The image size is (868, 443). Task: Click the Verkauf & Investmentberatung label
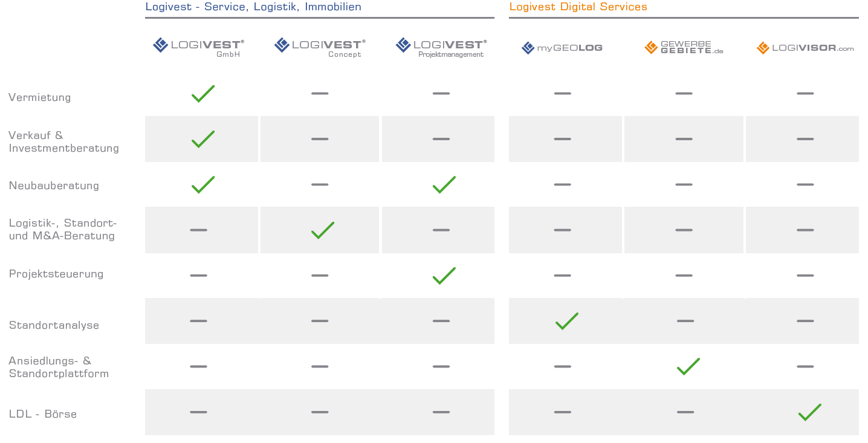tap(64, 141)
